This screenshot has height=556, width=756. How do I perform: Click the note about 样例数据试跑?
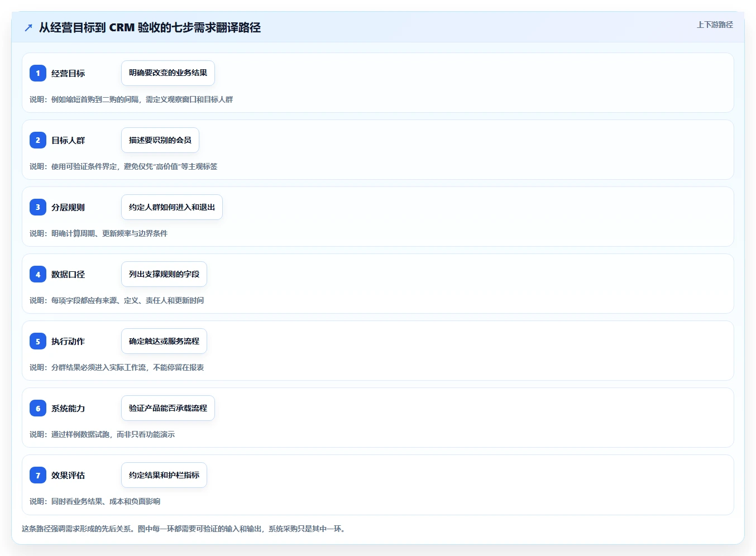[102, 434]
